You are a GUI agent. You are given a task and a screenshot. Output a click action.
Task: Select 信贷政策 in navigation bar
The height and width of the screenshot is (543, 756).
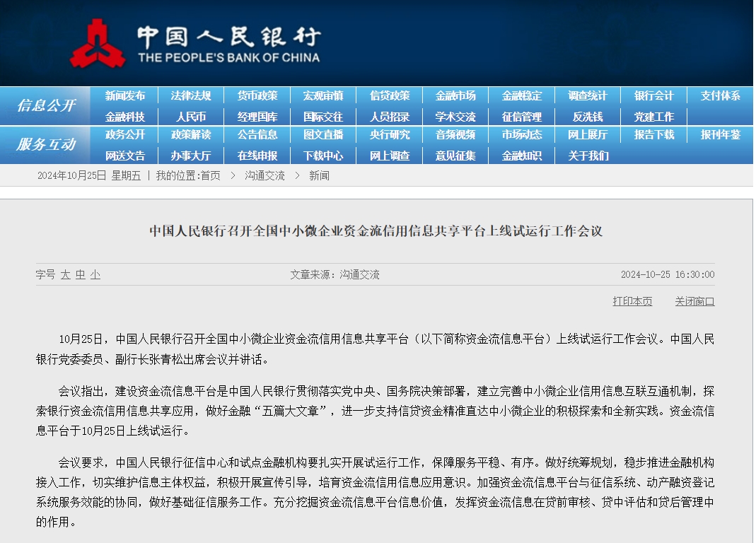click(x=390, y=96)
